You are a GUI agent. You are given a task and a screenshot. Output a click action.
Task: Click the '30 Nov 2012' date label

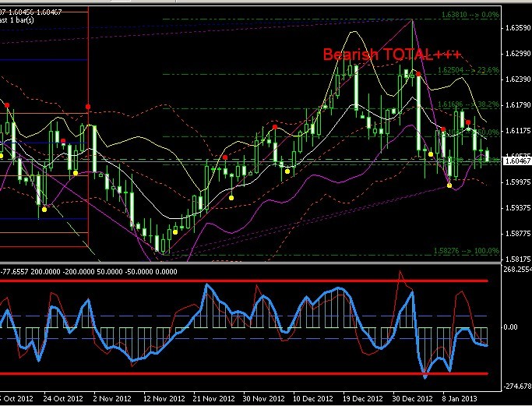(x=264, y=398)
